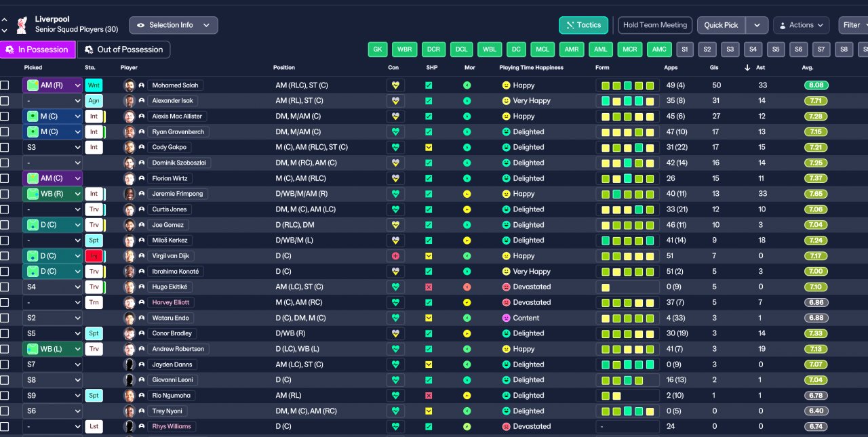Click Wataru Endo's Content happiness face icon
The width and height of the screenshot is (868, 437).
(506, 318)
